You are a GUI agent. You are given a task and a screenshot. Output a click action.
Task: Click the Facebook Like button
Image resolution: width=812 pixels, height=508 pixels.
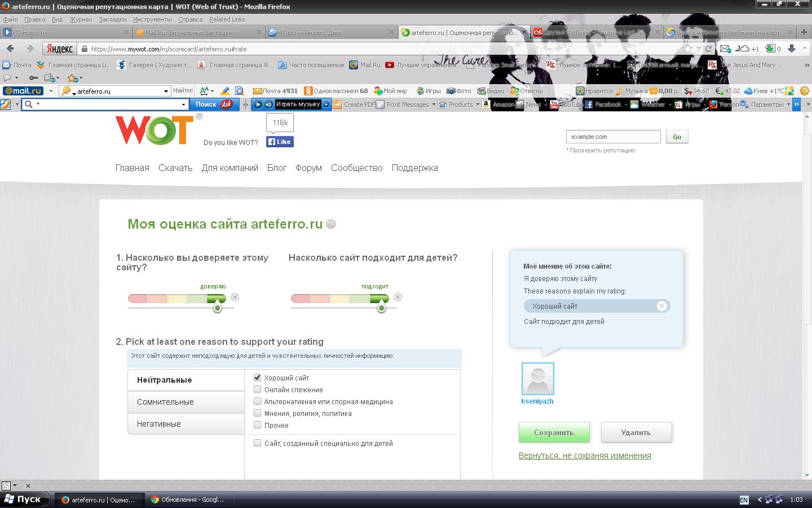tap(280, 142)
